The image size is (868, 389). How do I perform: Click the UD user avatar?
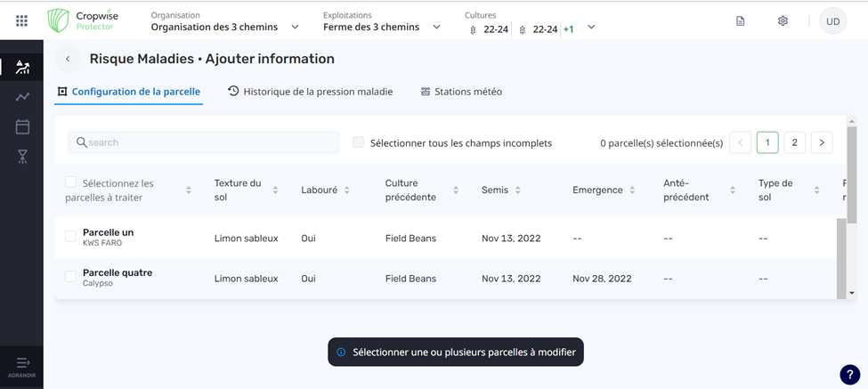tap(832, 21)
